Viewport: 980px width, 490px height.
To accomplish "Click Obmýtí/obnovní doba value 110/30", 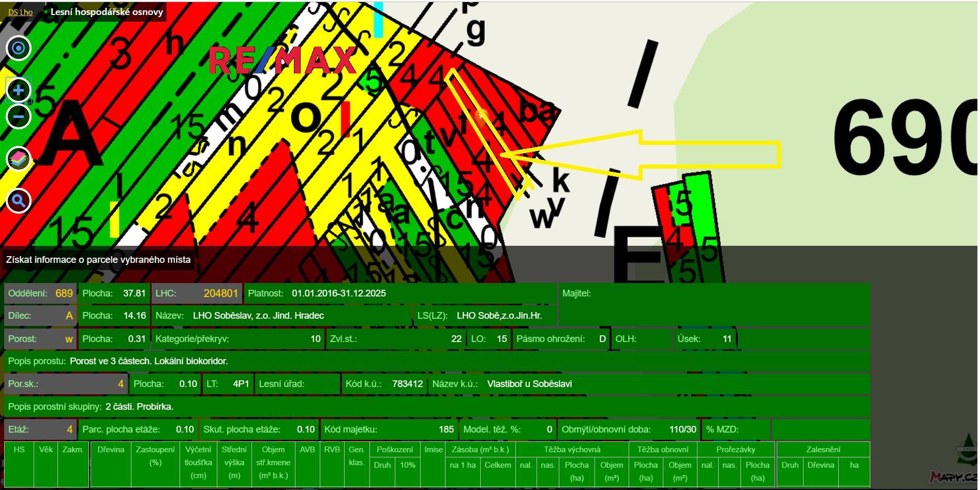I will [x=683, y=429].
